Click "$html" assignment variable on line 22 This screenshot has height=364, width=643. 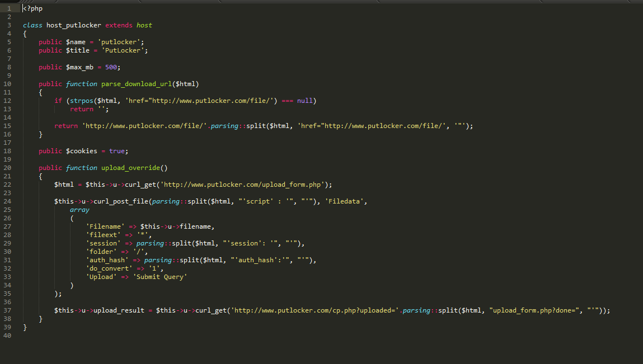pyautogui.click(x=64, y=185)
